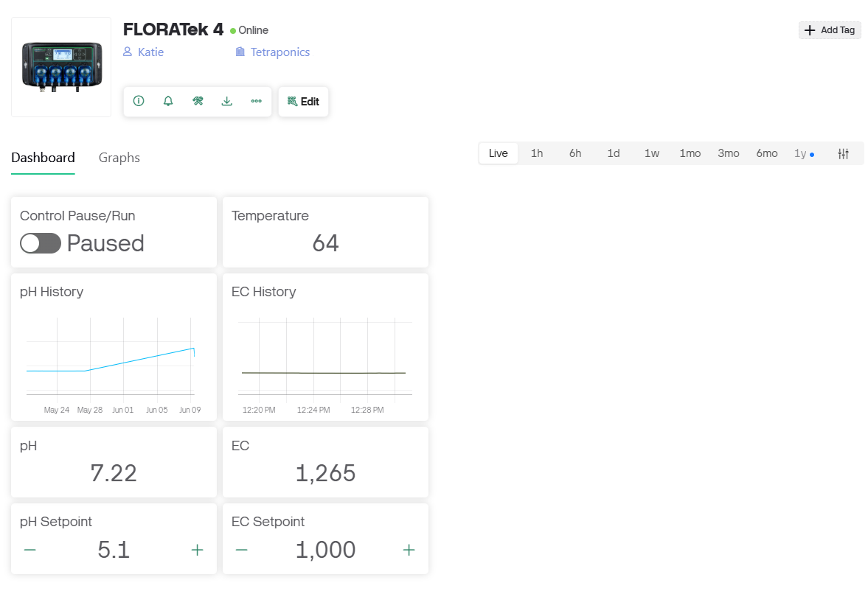Open the hammer-and-wrench tools icon
The image size is (868, 608).
198,101
